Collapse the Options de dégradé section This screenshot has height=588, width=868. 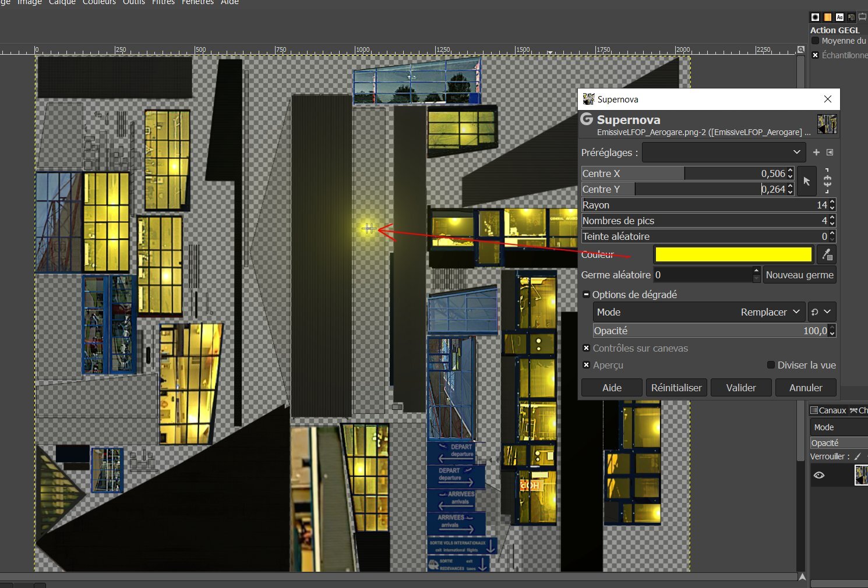(x=586, y=295)
